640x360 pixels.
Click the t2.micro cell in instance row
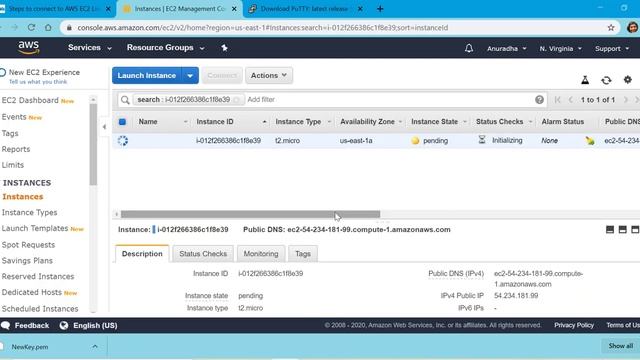click(x=287, y=140)
